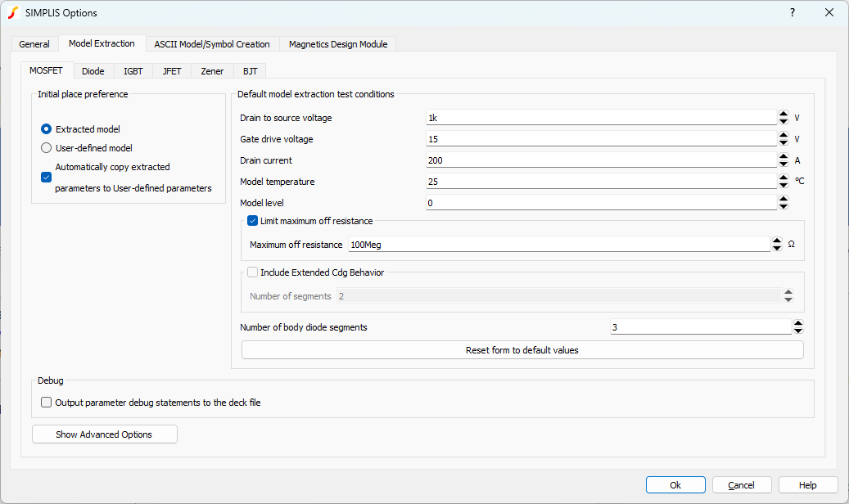Decrease Maximum off resistance with down arrow
The image size is (849, 504).
click(777, 249)
